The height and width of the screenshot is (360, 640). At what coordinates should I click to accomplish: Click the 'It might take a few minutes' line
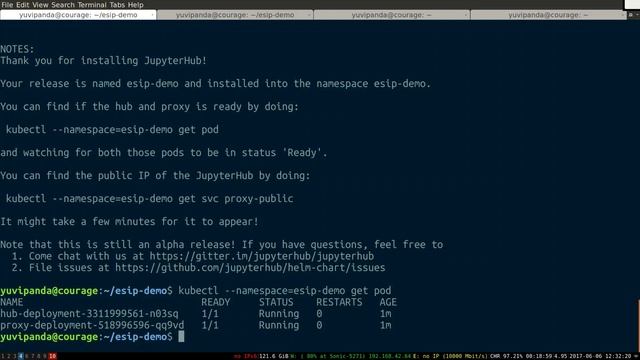[x=129, y=221]
